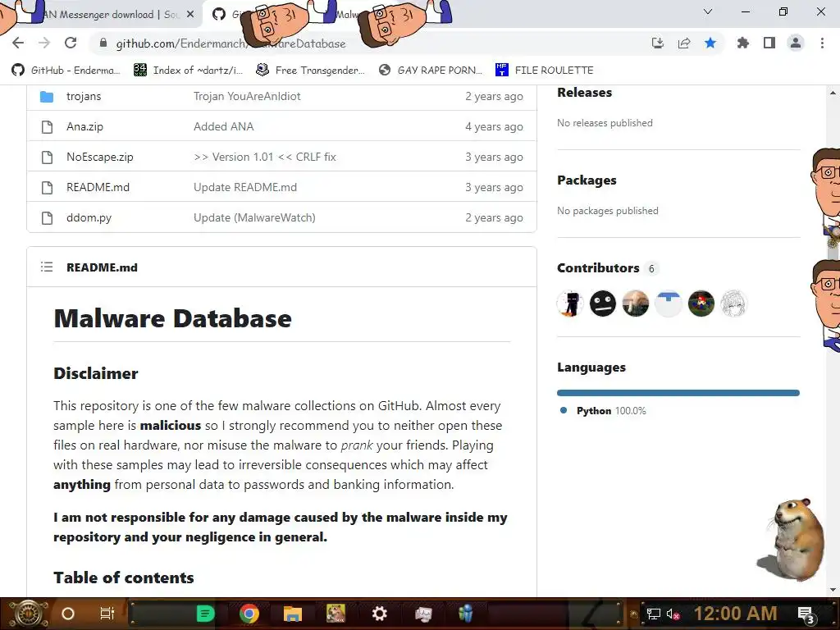The image size is (840, 630).
Task: Click the Malware Database heading
Action: 172,319
